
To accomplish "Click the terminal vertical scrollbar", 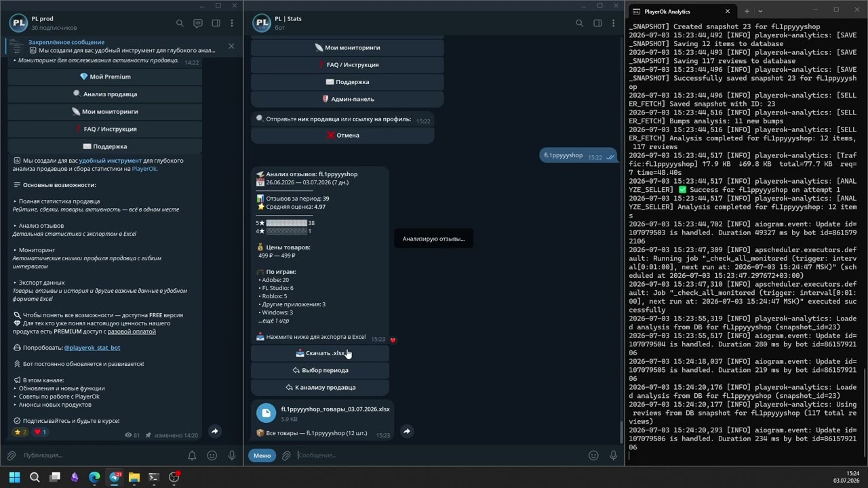I will [865, 413].
